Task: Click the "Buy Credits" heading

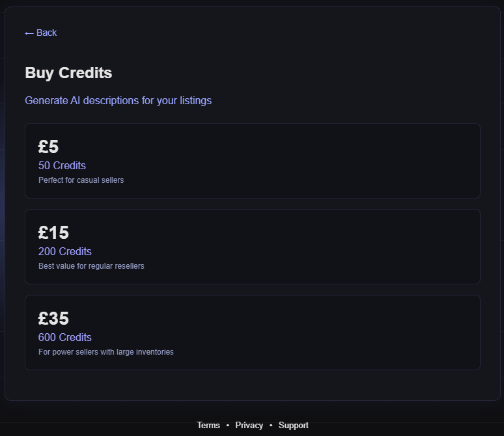Action: pos(68,73)
